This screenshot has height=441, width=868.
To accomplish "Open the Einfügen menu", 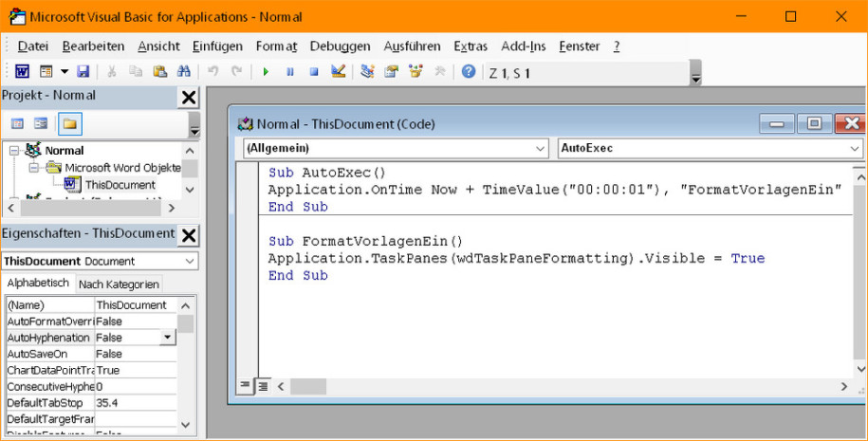I will point(217,46).
